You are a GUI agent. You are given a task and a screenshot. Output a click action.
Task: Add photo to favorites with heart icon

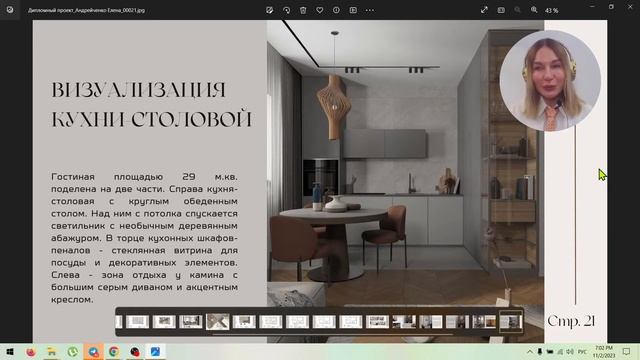click(320, 10)
